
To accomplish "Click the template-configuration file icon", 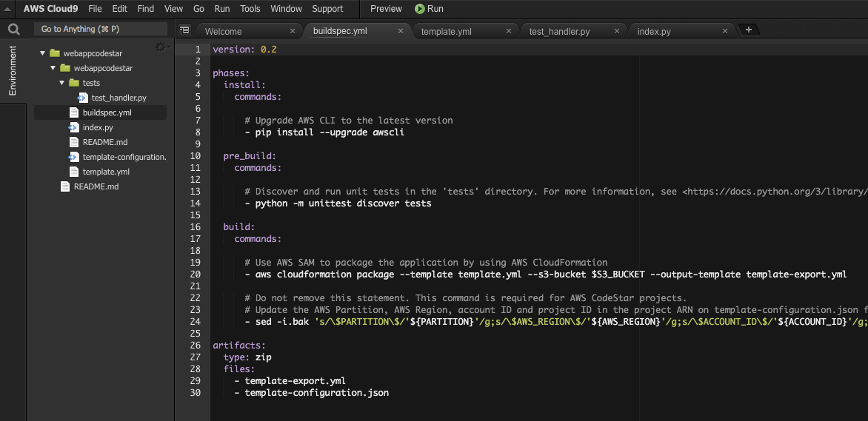I will (x=73, y=157).
